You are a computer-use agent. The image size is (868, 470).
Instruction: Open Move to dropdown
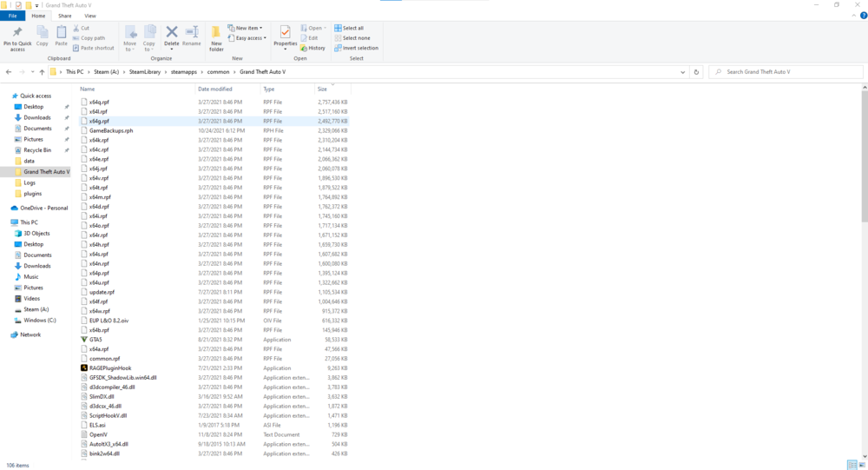click(129, 50)
